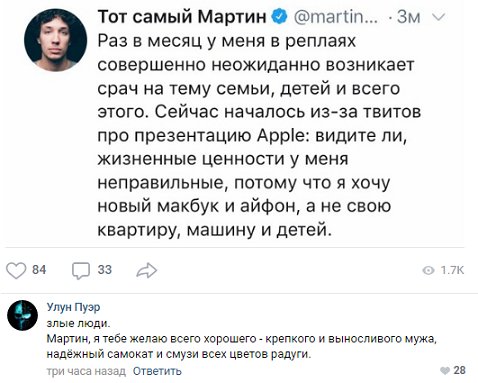
Task: View Мартин's round profile photo
Action: (x=55, y=40)
